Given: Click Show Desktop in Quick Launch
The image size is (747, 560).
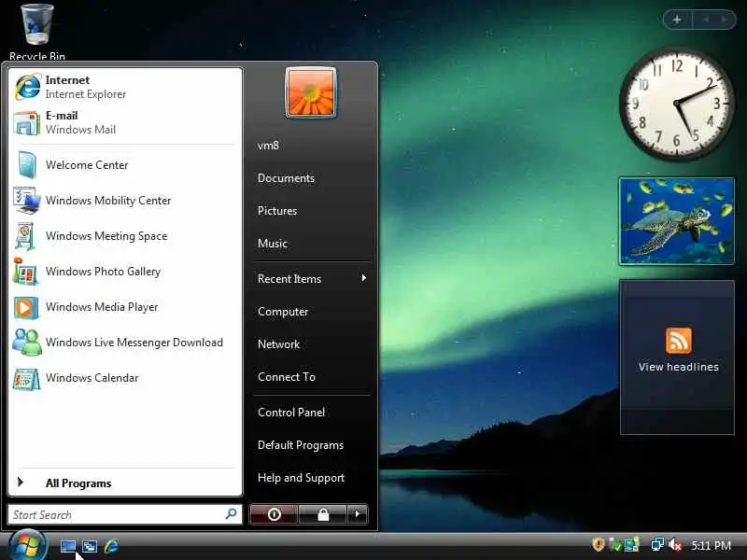Looking at the screenshot, I should point(67,546).
